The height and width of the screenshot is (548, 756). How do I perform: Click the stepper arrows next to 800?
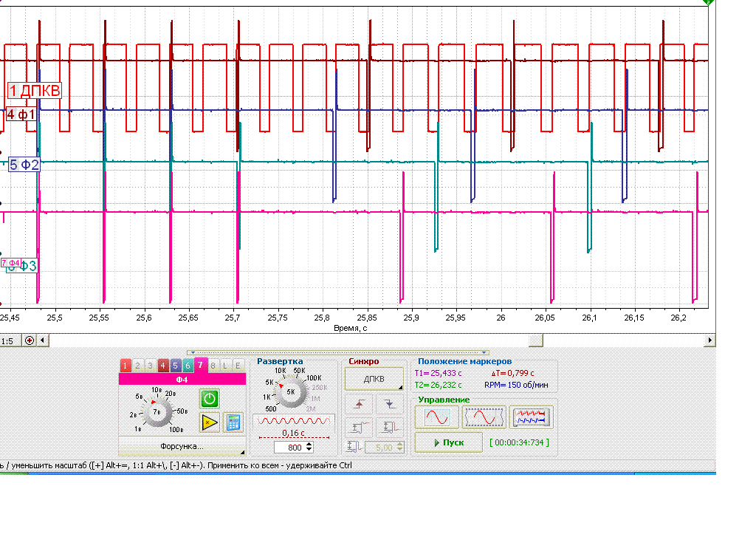(309, 448)
